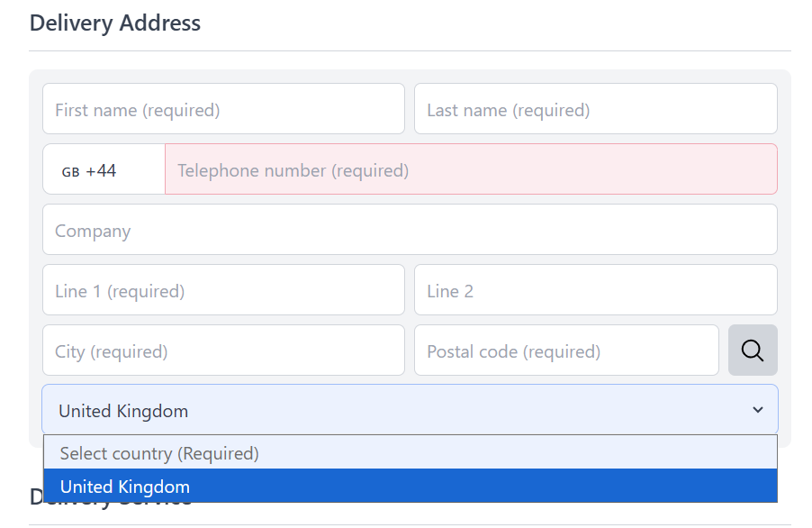Click the postcode lookup magnifier icon

[753, 350]
